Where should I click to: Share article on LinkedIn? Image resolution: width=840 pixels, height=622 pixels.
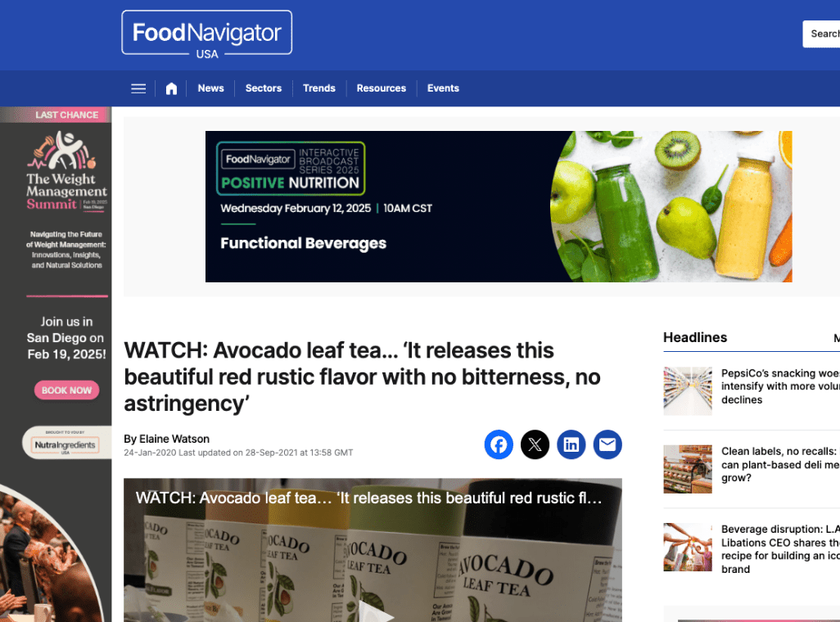coord(571,444)
